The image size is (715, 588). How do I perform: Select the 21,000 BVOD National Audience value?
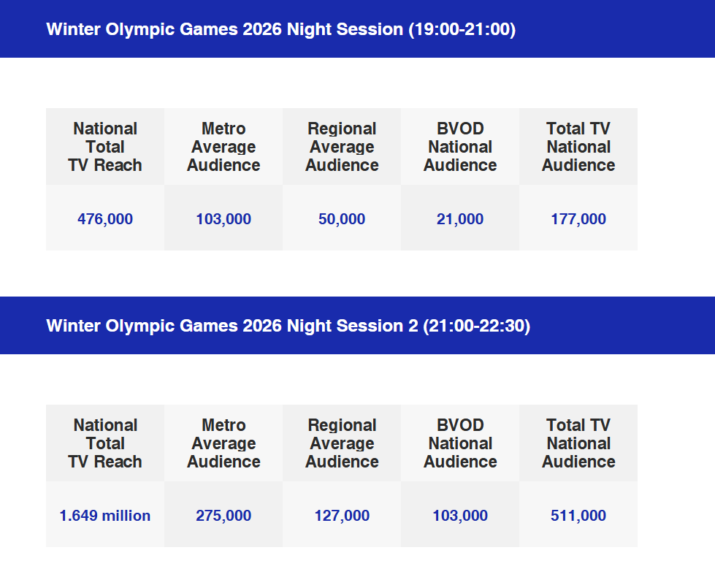[x=460, y=219]
